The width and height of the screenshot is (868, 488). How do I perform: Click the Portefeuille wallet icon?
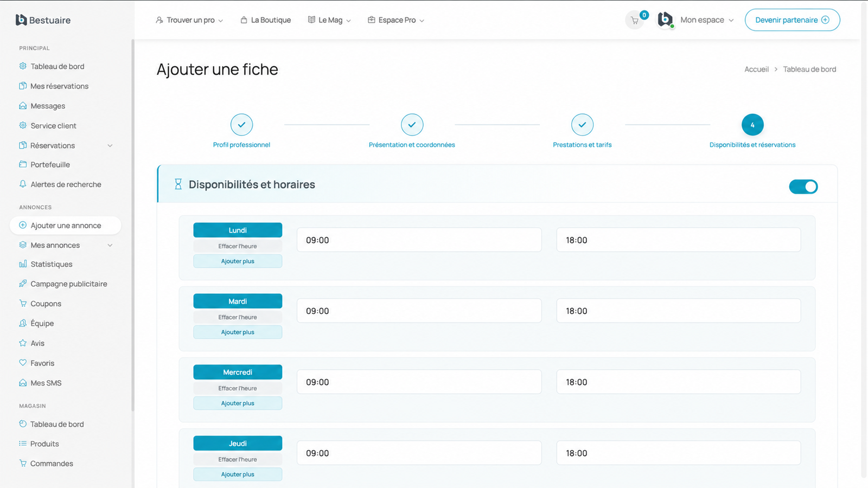(23, 164)
